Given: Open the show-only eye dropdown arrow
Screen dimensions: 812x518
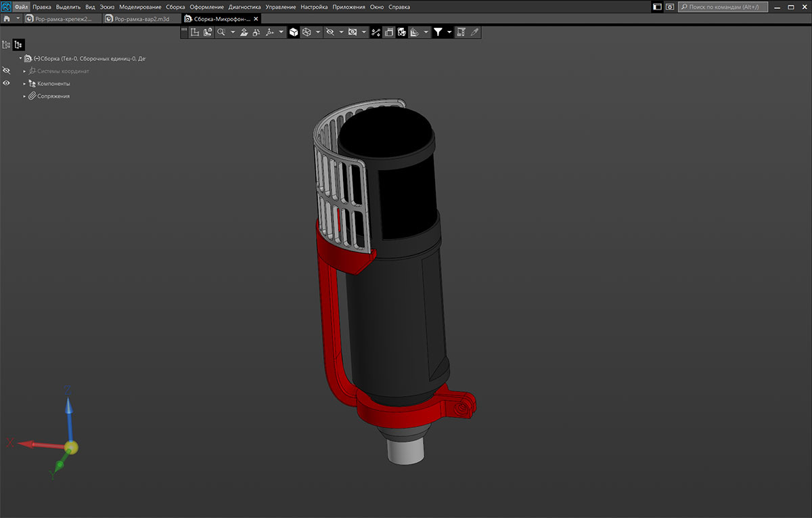Looking at the screenshot, I should (364, 32).
